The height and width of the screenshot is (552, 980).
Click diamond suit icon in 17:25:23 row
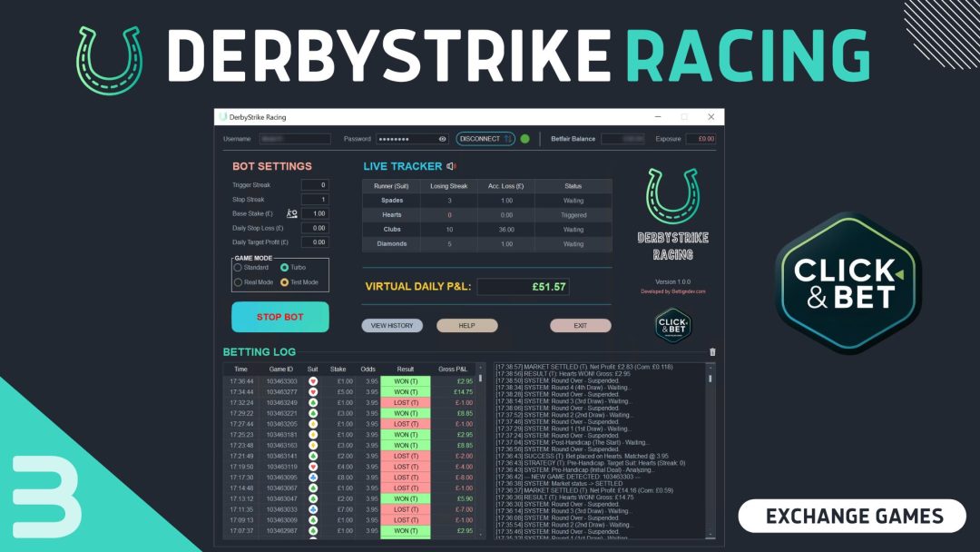click(312, 435)
